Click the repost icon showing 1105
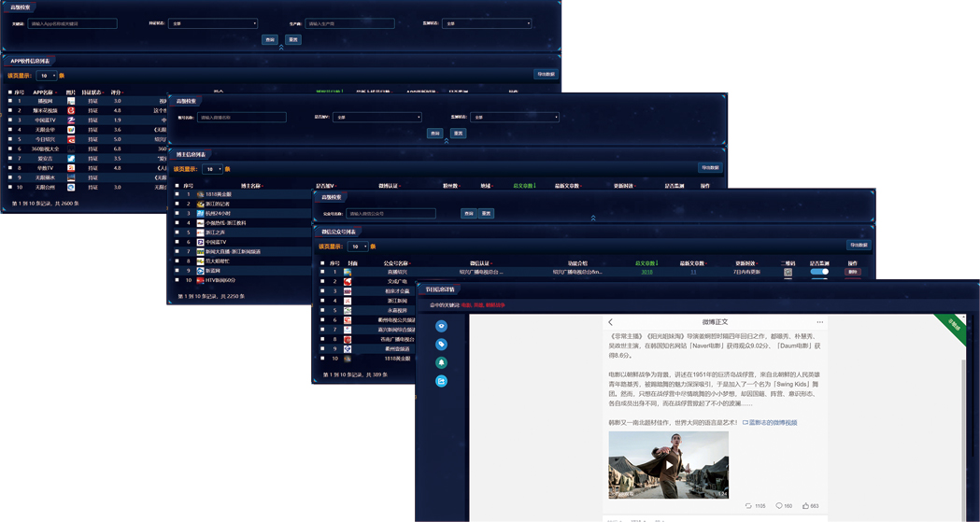Image resolution: width=980 pixels, height=522 pixels. click(748, 506)
